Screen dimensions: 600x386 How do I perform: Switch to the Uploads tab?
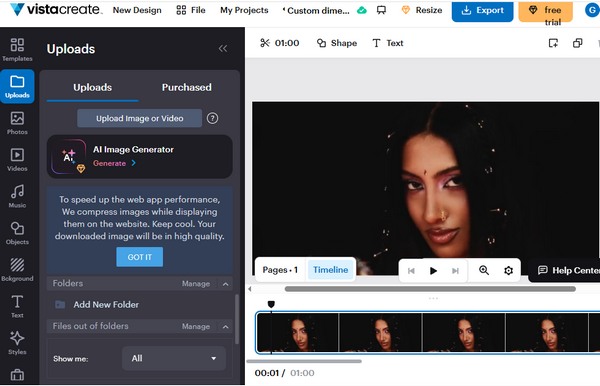point(93,88)
